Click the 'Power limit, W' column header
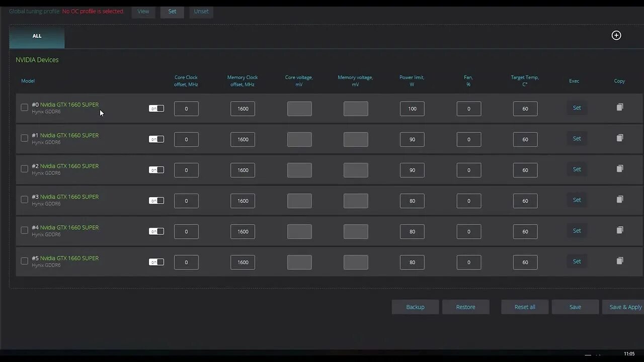Screen dimensions: 644x362 pos(412,81)
